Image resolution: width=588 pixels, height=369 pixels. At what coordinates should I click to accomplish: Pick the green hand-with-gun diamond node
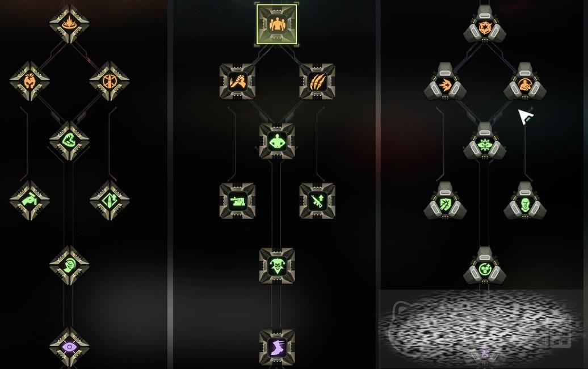30,201
